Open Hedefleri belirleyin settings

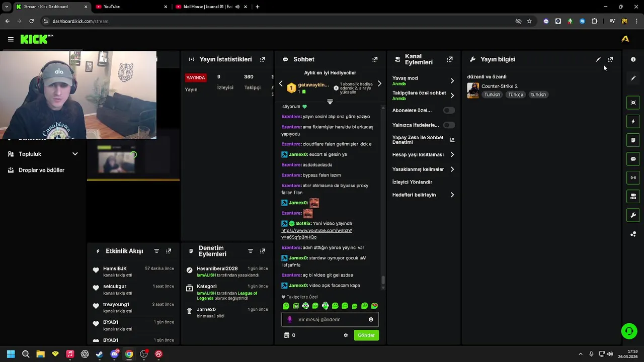coord(424,195)
